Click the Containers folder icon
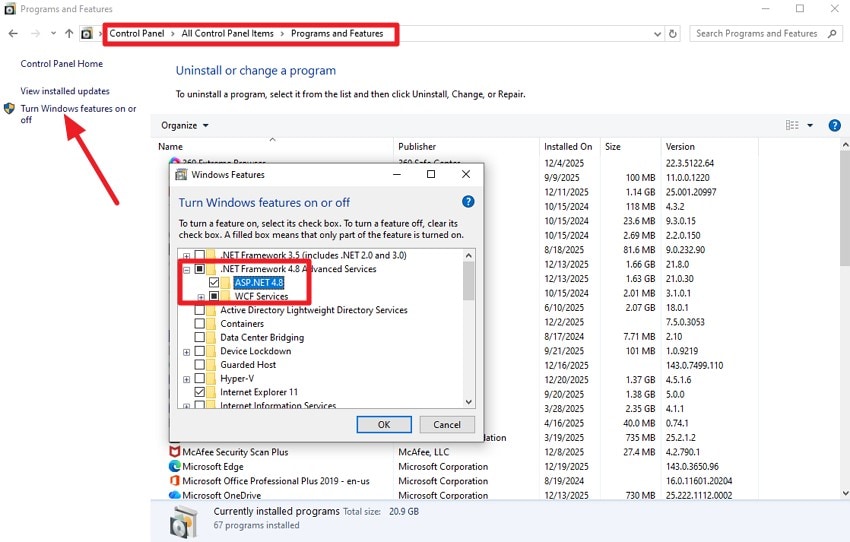The width and height of the screenshot is (850, 542). [211, 324]
